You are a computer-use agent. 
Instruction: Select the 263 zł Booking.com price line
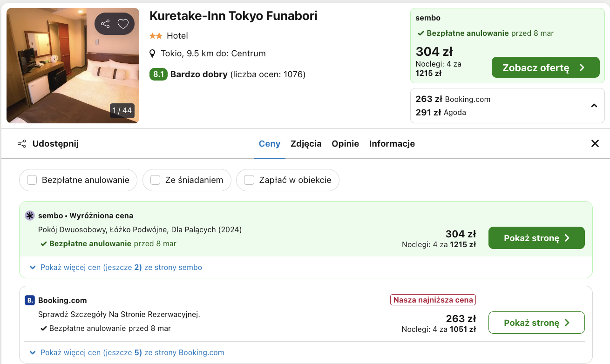453,99
